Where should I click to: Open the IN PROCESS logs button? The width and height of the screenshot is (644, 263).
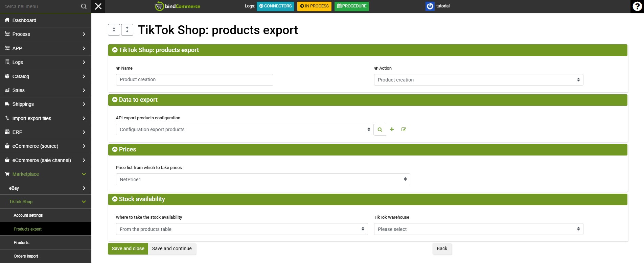314,6
